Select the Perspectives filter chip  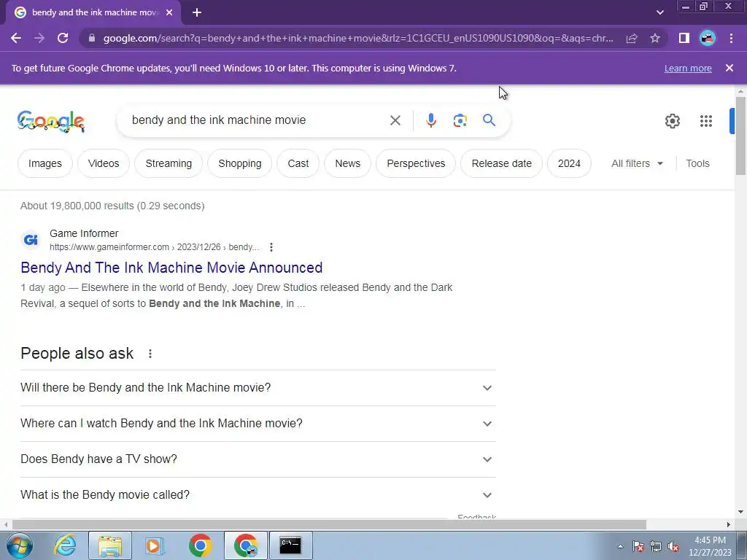[x=416, y=163]
